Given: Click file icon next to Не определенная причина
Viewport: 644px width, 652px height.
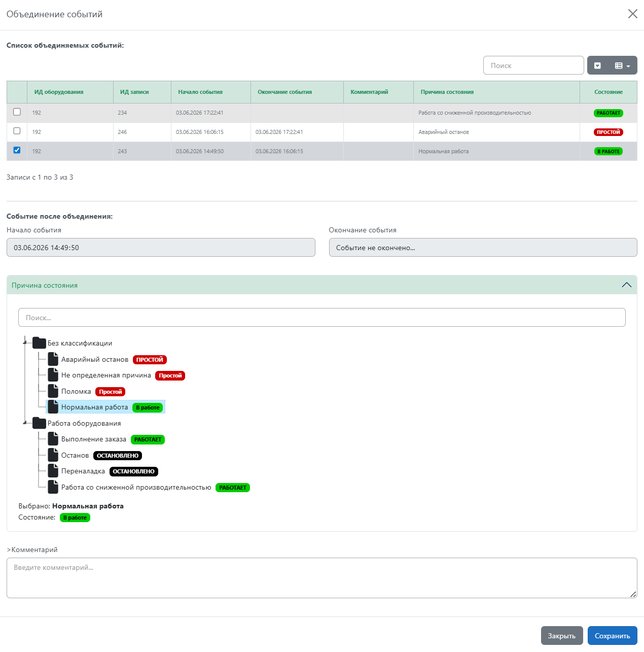Looking at the screenshot, I should coord(53,375).
